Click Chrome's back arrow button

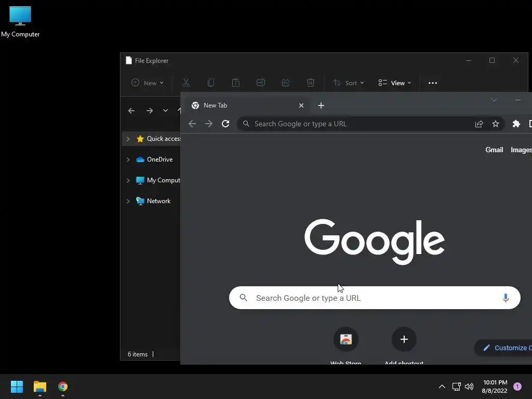coord(192,124)
